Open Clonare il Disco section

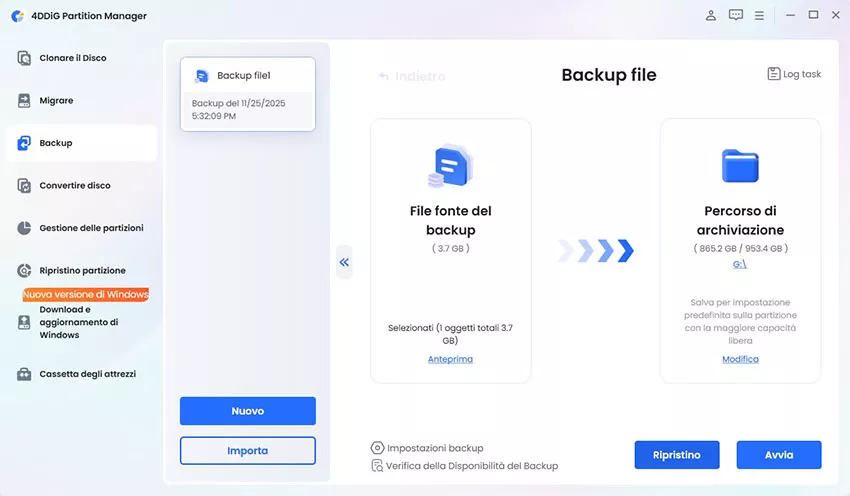tap(81, 58)
